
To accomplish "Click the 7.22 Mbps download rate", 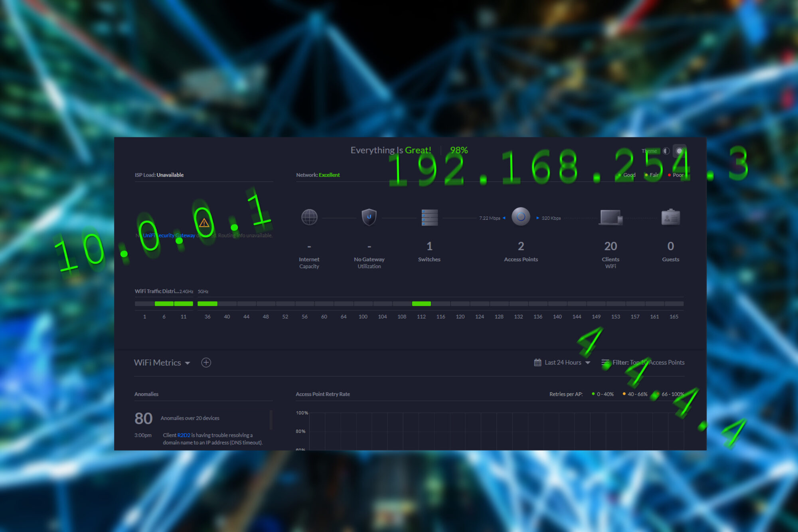I will (x=490, y=218).
